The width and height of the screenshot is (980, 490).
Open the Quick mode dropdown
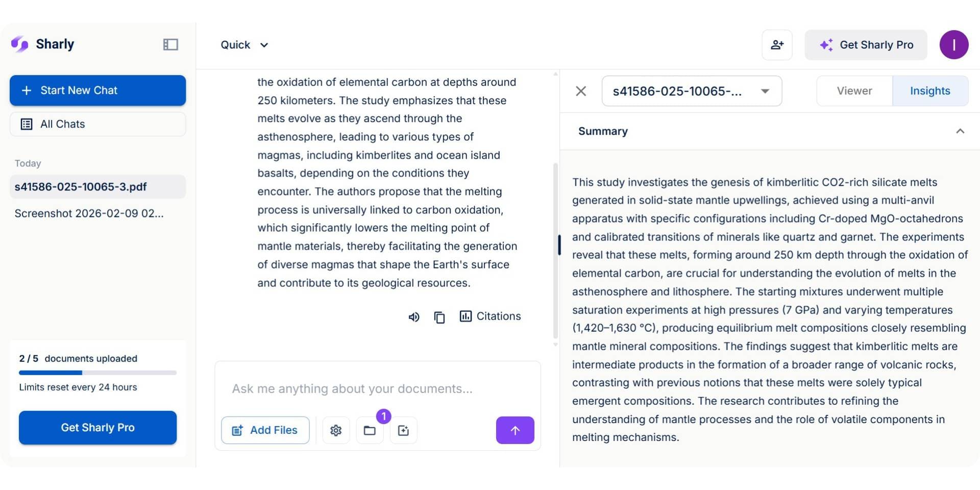pos(244,45)
